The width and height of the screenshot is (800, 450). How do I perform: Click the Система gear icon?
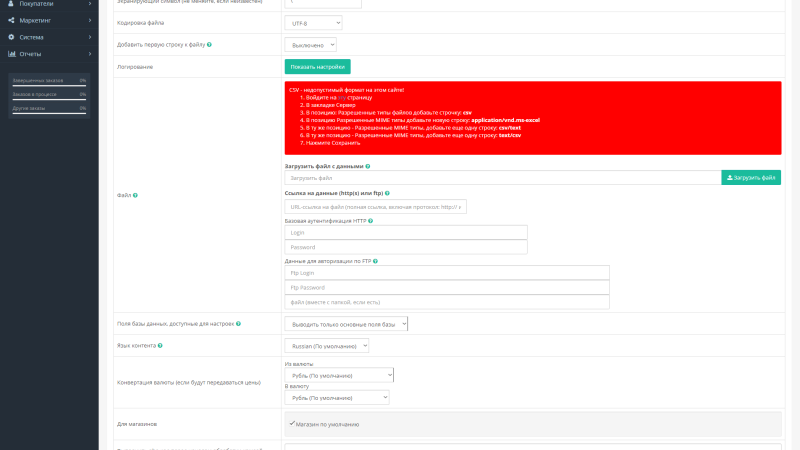point(11,37)
